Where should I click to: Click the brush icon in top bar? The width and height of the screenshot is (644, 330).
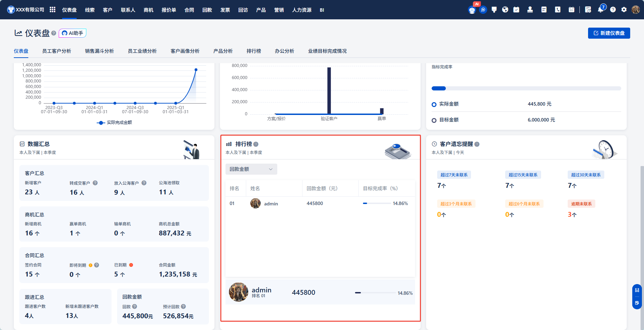coord(494,10)
